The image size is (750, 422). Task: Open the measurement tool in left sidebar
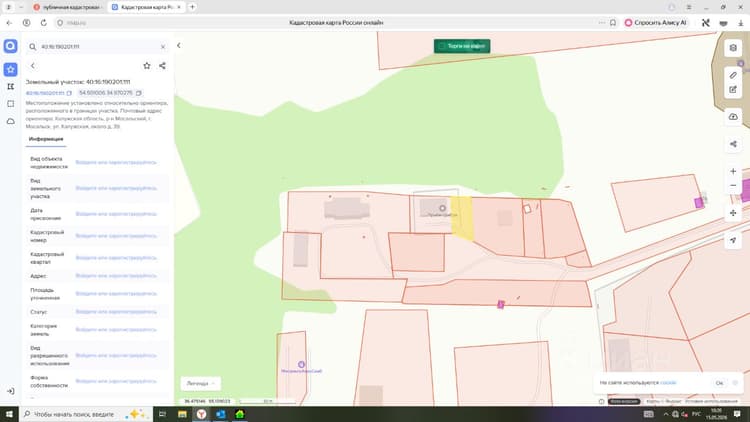[11, 87]
